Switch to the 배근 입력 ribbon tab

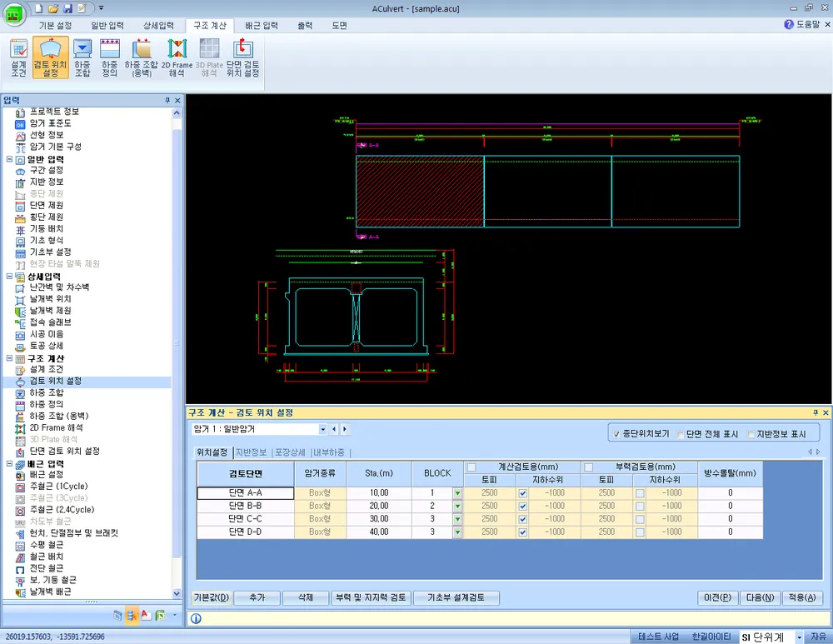262,26
